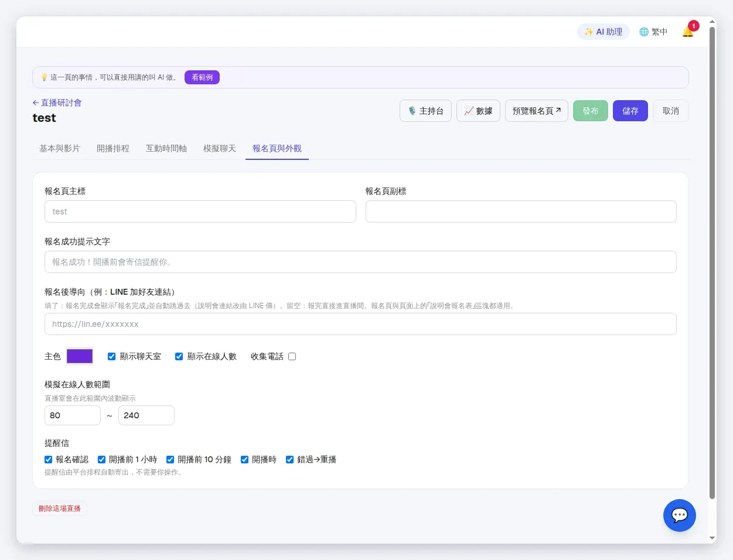This screenshot has height=560, width=733.
Task: Open 預覽報名頁 in new window
Action: coord(537,111)
